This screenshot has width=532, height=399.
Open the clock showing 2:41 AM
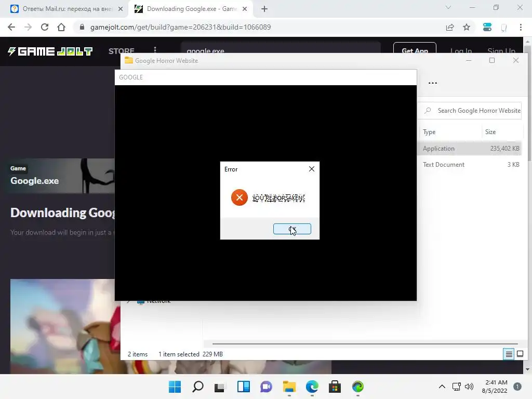point(495,387)
